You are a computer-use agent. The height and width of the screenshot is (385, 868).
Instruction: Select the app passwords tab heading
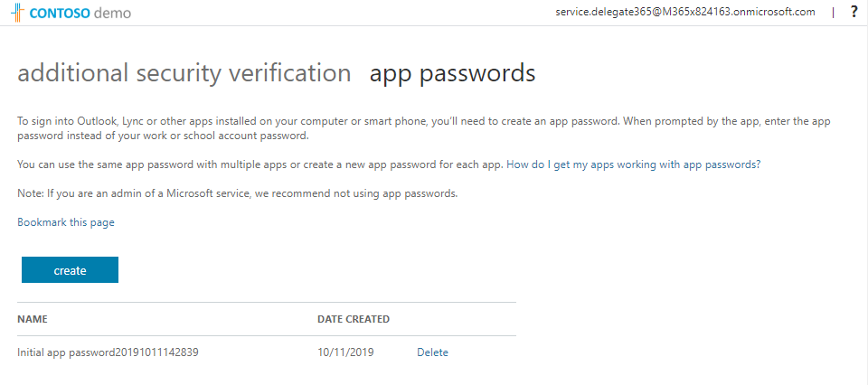pos(452,73)
